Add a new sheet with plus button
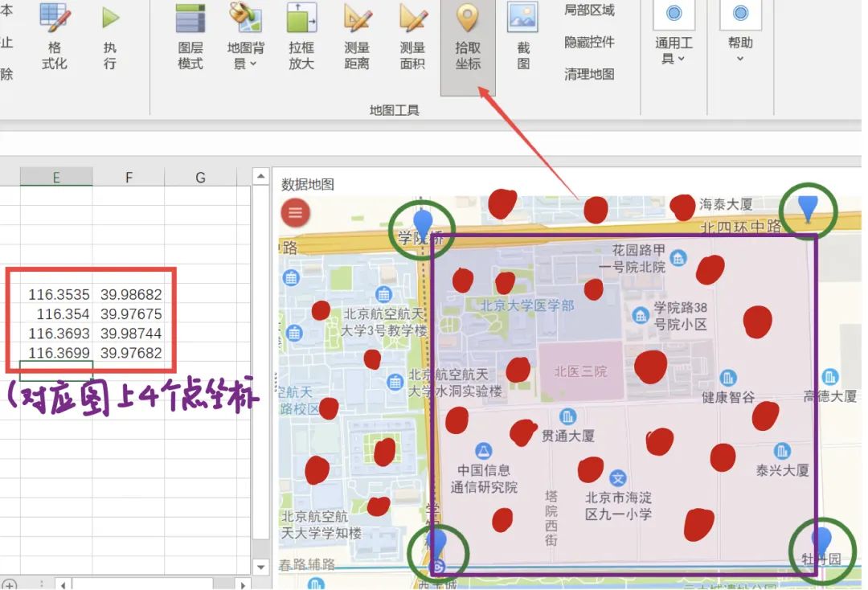The image size is (868, 590). click(10, 584)
